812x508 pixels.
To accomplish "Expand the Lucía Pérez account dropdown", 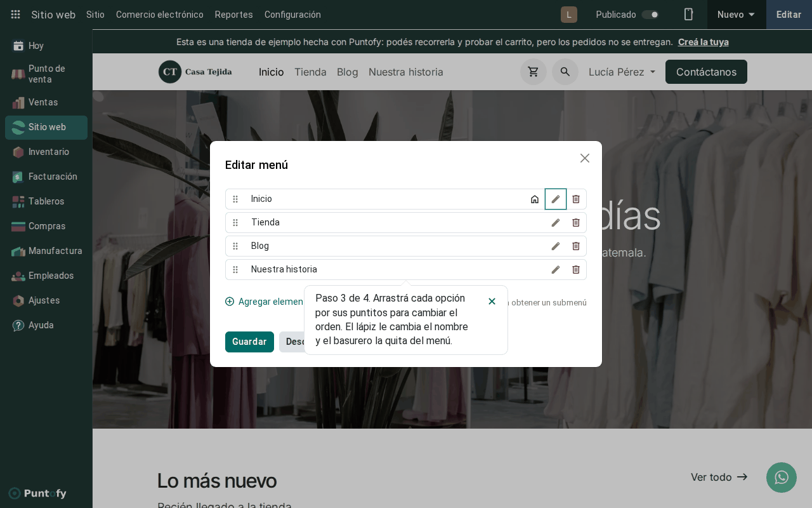I will (622, 72).
